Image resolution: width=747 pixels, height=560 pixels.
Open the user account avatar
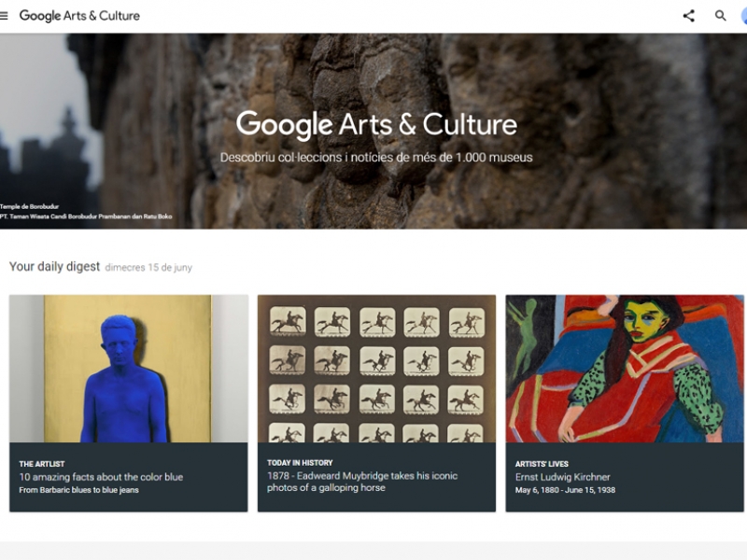click(x=744, y=16)
